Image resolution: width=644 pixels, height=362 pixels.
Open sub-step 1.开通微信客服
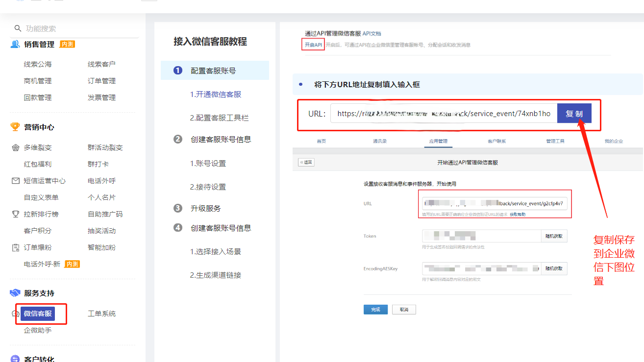[216, 94]
